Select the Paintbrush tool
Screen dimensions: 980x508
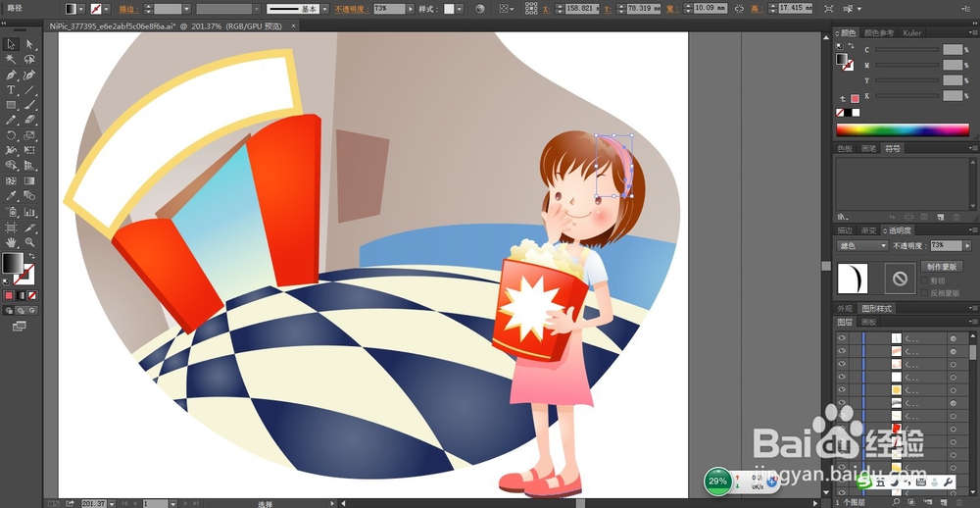pos(29,105)
